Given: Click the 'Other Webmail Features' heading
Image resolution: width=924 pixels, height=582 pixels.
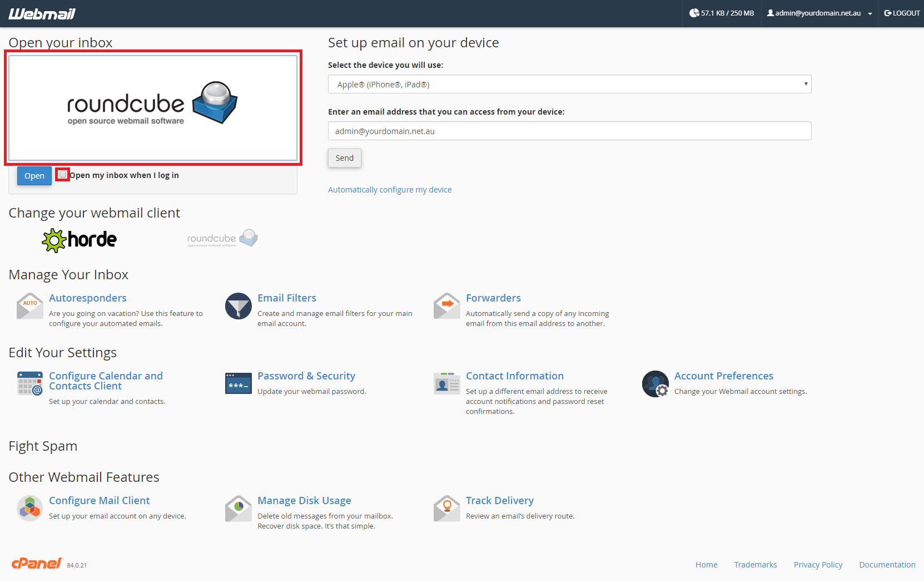Looking at the screenshot, I should (84, 477).
